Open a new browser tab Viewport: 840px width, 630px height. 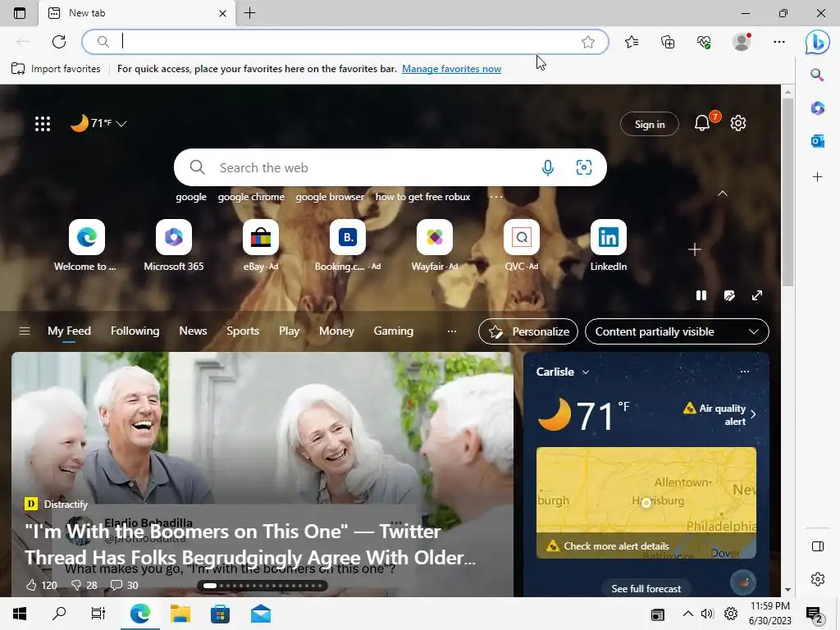[x=249, y=13]
